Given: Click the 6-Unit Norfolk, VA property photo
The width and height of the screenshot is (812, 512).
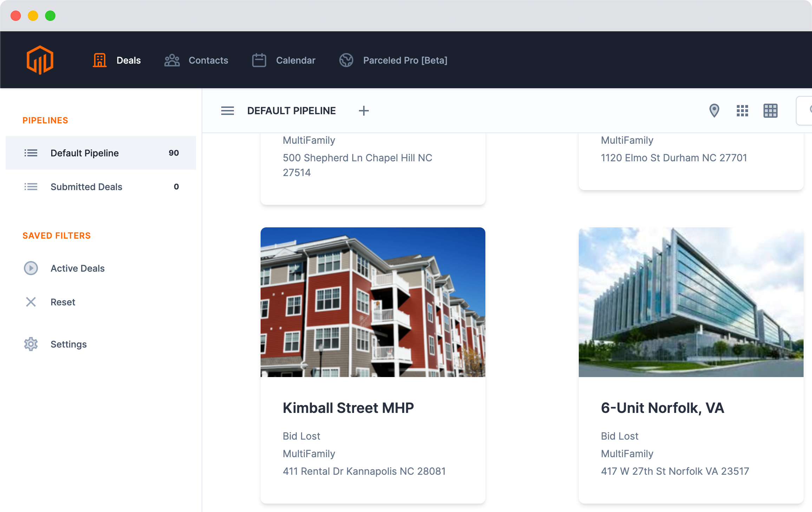Looking at the screenshot, I should (x=691, y=303).
